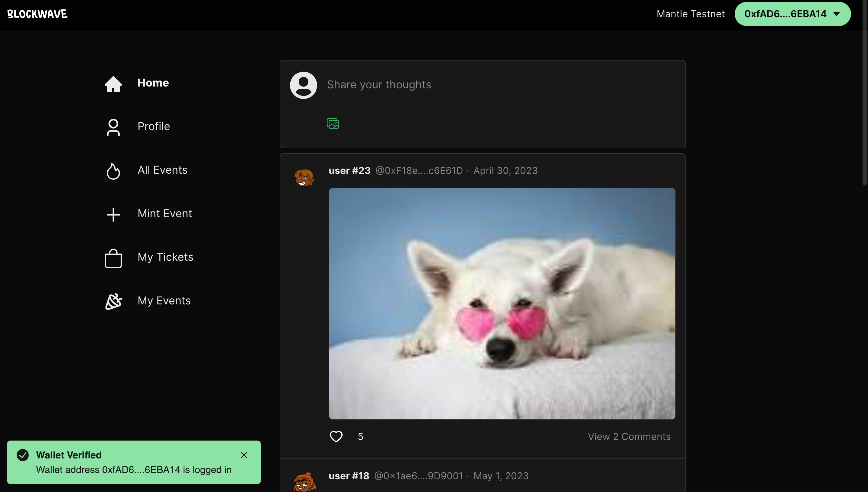
Task: Dismiss the Wallet Verified notification
Action: pyautogui.click(x=244, y=455)
